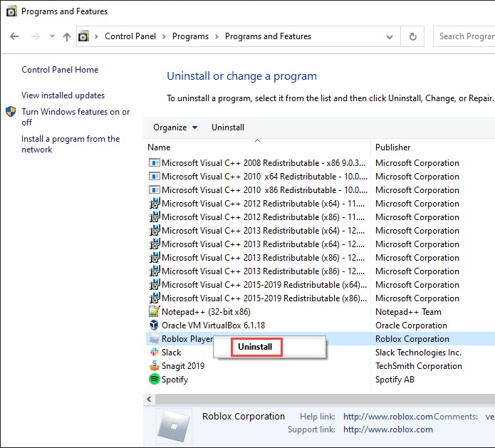Select the Slack program entry
The image size is (495, 448).
point(172,353)
